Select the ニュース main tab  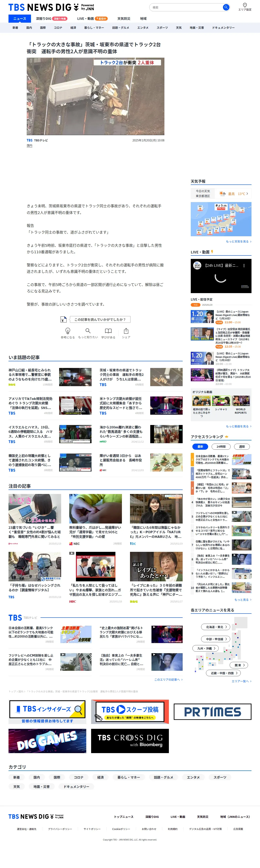point(19,19)
